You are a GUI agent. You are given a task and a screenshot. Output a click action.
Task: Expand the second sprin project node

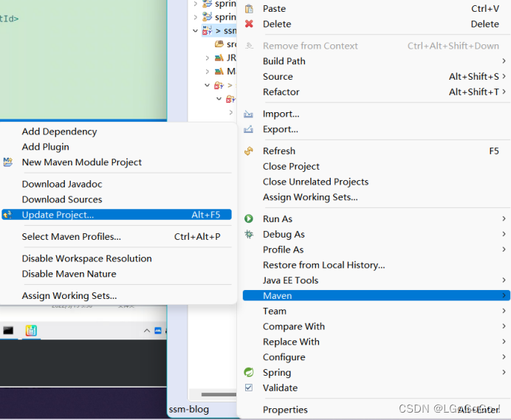coord(195,17)
